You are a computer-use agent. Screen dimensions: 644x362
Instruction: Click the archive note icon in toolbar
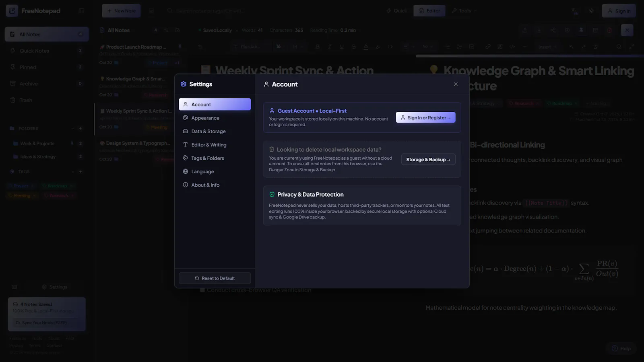click(x=595, y=30)
